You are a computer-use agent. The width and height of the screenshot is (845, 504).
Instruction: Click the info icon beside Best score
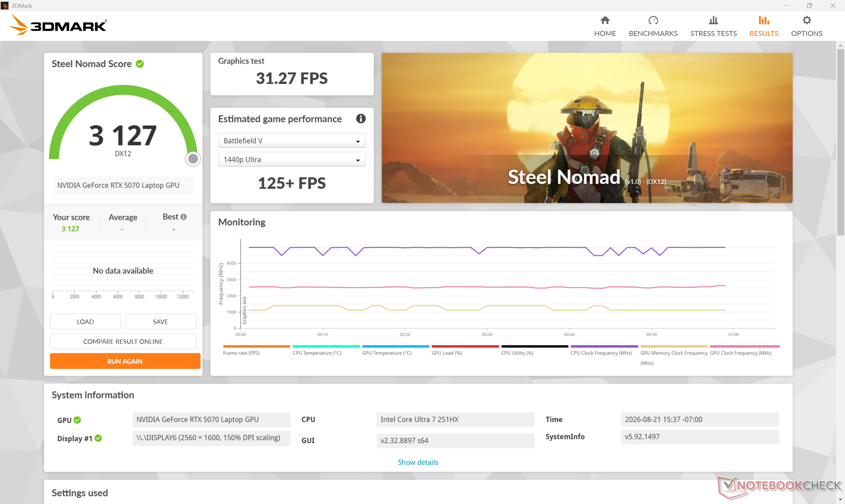point(184,217)
